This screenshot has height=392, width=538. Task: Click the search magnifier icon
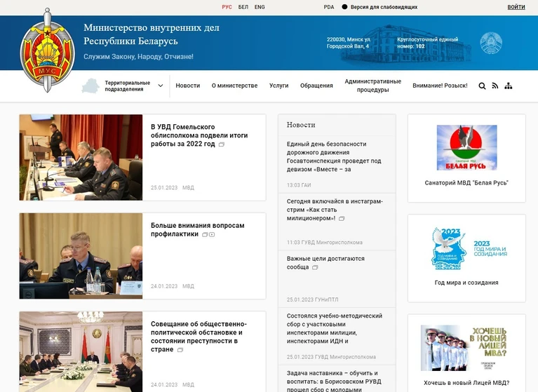point(482,86)
